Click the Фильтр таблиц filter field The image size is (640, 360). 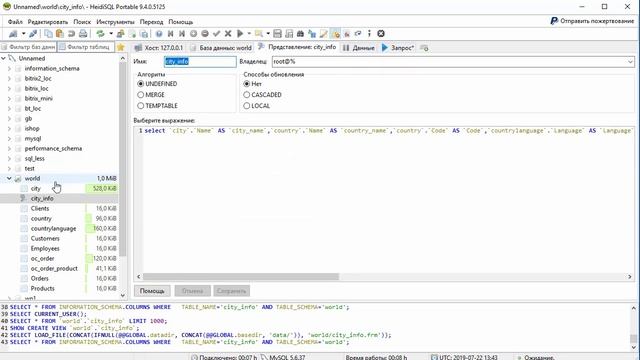tap(86, 47)
